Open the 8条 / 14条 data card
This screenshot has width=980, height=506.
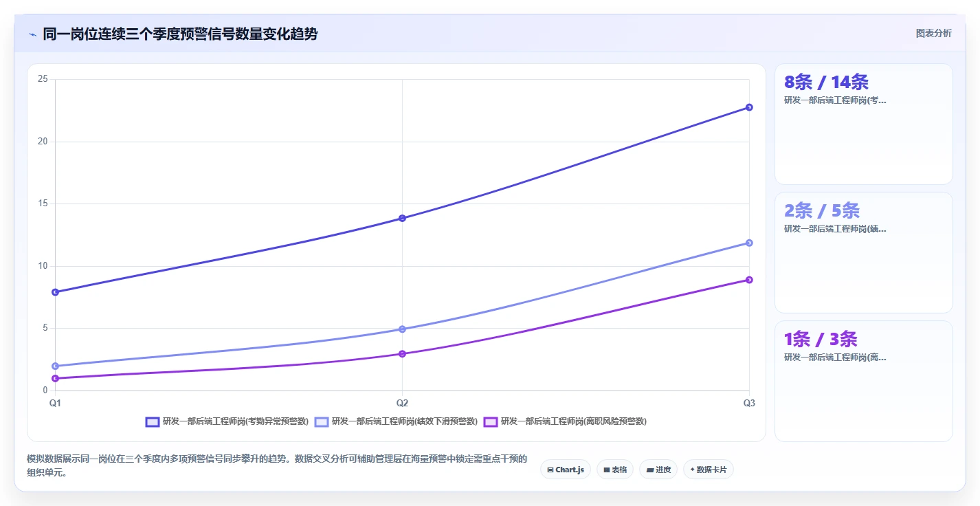pyautogui.click(x=864, y=124)
